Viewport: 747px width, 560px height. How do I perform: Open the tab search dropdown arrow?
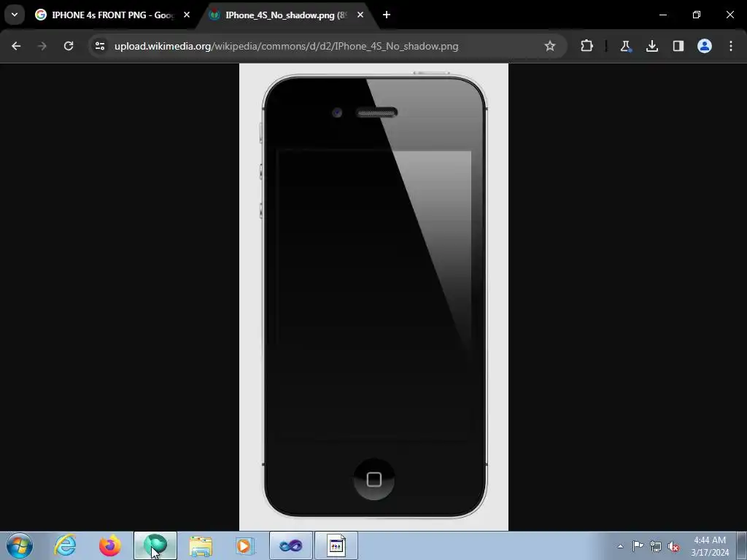[x=15, y=15]
